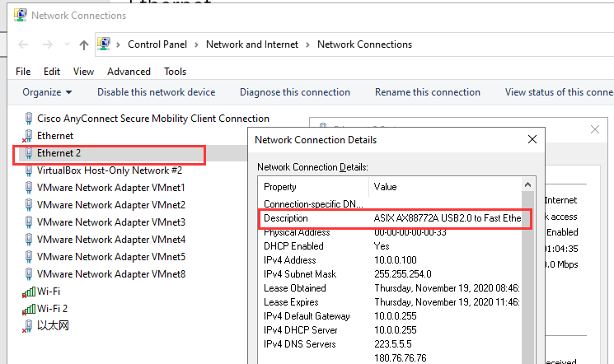Open the Advanced menu

pyautogui.click(x=129, y=72)
